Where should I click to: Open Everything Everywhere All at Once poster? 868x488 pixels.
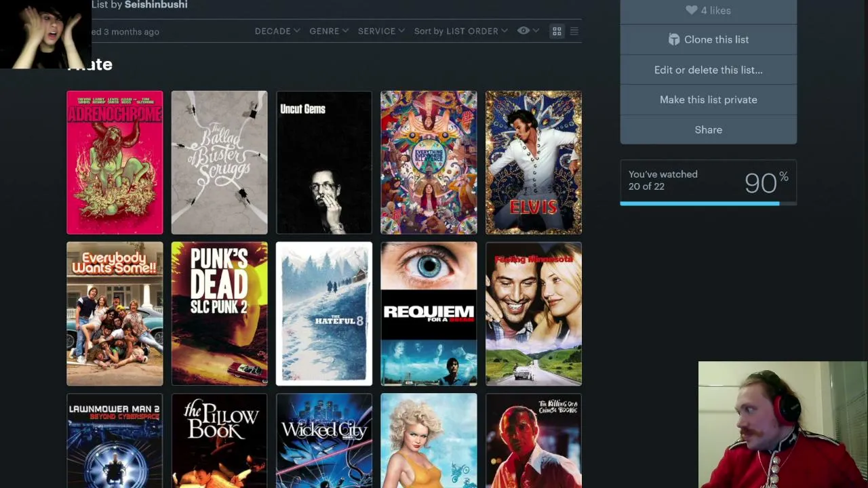click(429, 163)
